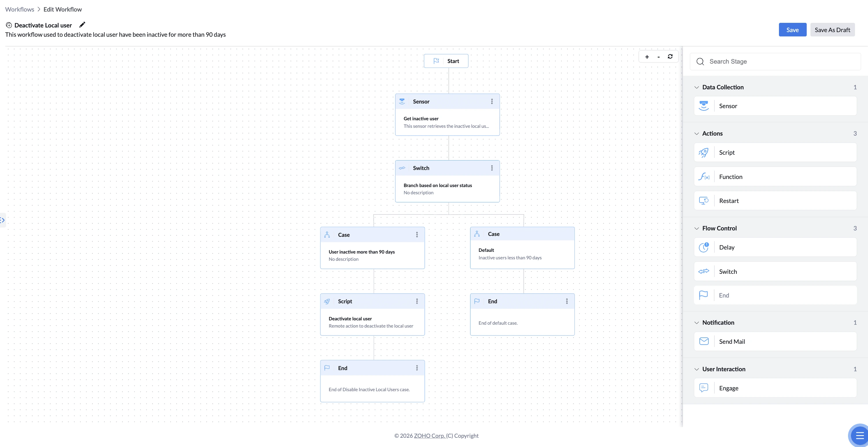Click the Script rocket icon in Actions
This screenshot has height=447, width=868.
(703, 153)
